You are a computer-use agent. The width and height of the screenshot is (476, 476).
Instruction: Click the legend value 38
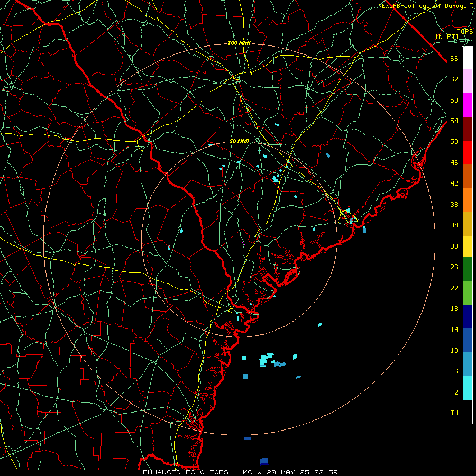pyautogui.click(x=454, y=204)
